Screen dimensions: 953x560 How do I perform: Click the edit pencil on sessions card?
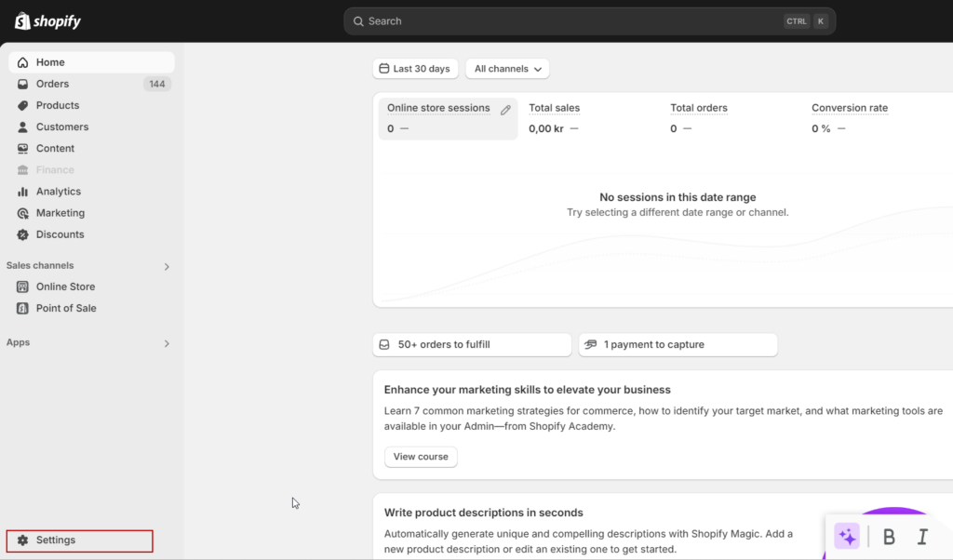(505, 110)
